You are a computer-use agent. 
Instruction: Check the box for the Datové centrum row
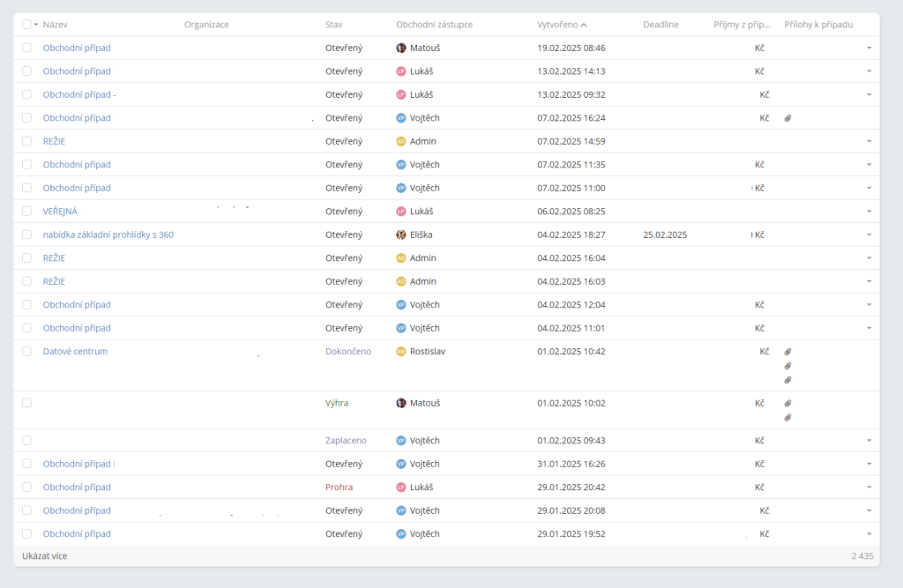[x=26, y=351]
